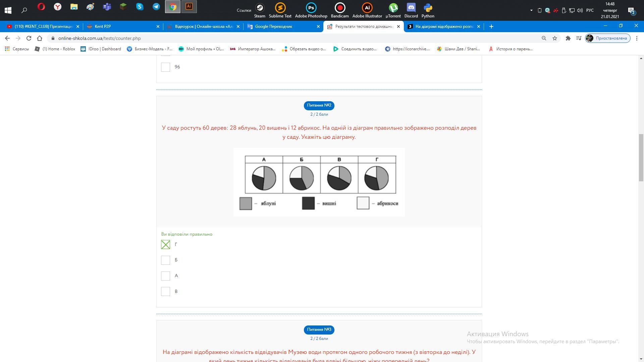Screen dimensions: 644x362
Task: Switch to the Kent P2P tab
Action: click(x=103, y=26)
